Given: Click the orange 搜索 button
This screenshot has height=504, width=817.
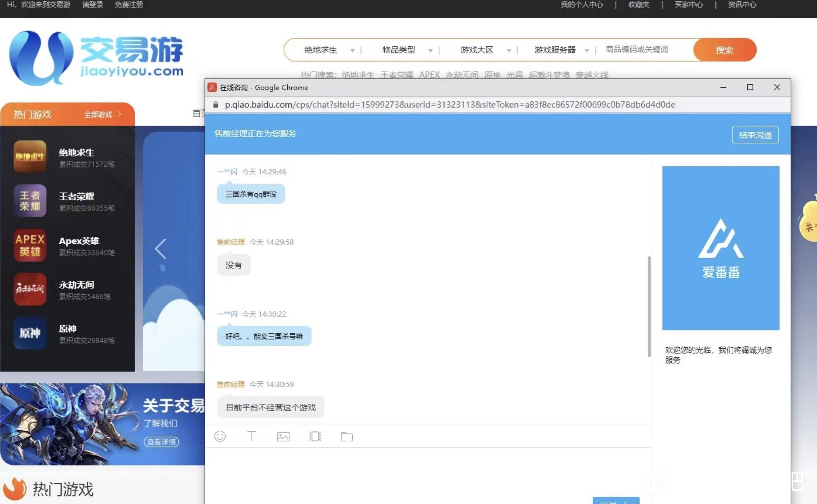Looking at the screenshot, I should click(724, 50).
